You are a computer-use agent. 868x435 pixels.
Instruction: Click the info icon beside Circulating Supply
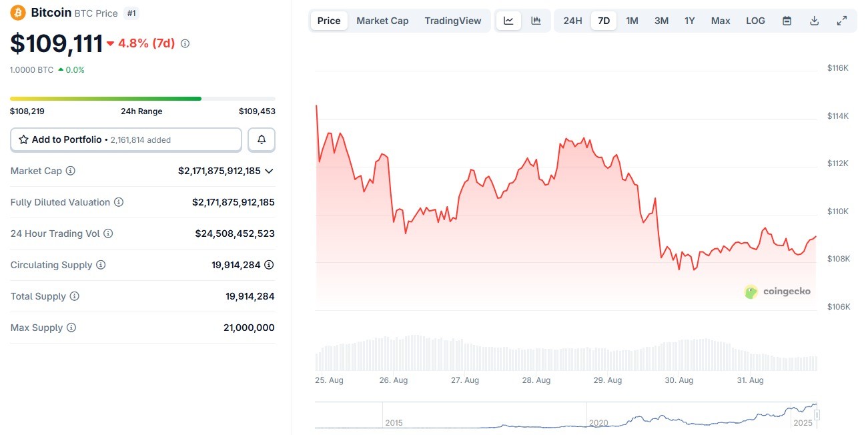[102, 265]
